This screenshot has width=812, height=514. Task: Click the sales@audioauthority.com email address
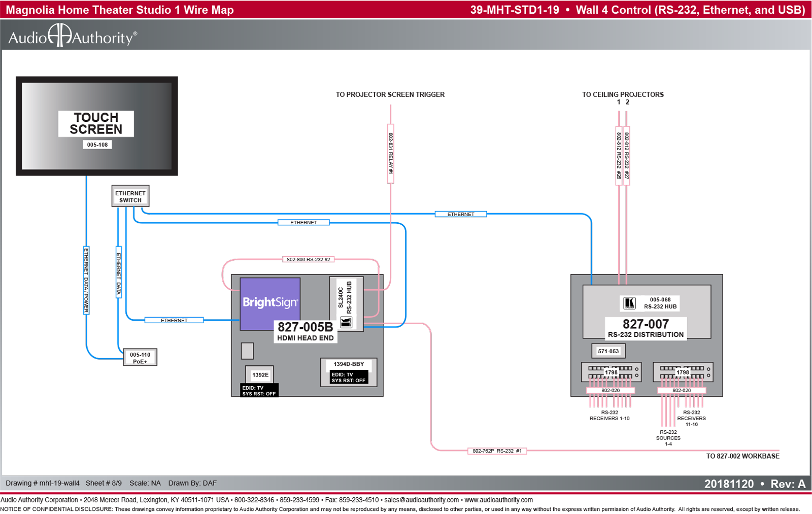421,500
